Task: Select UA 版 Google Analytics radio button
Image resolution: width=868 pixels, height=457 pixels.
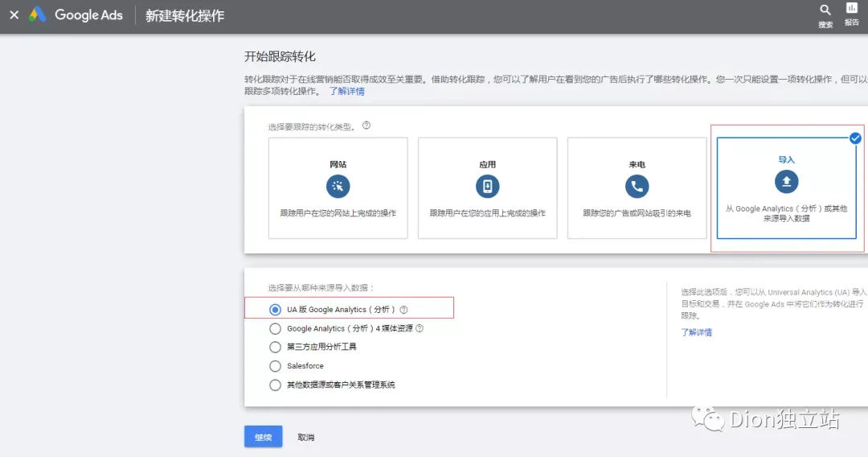Action: click(275, 310)
